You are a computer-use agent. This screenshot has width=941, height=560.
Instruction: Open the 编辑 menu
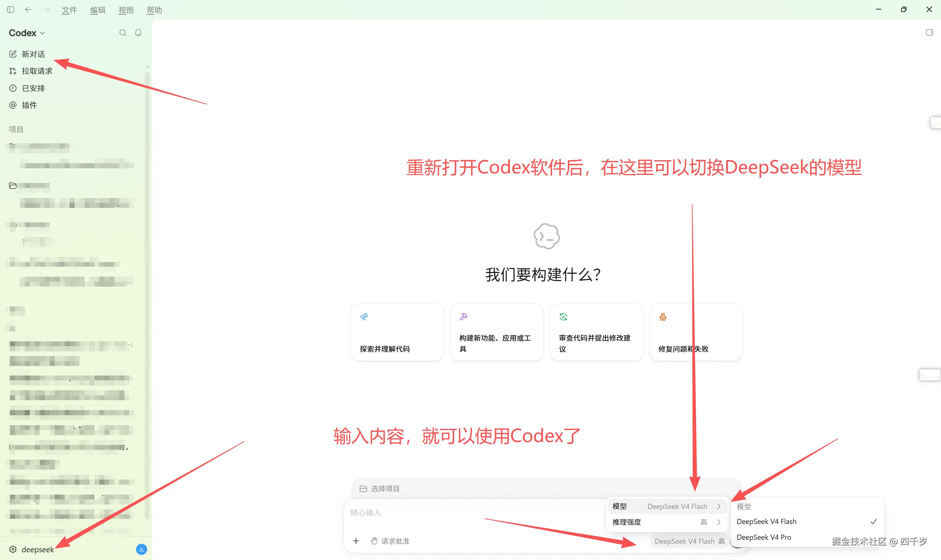pos(97,10)
